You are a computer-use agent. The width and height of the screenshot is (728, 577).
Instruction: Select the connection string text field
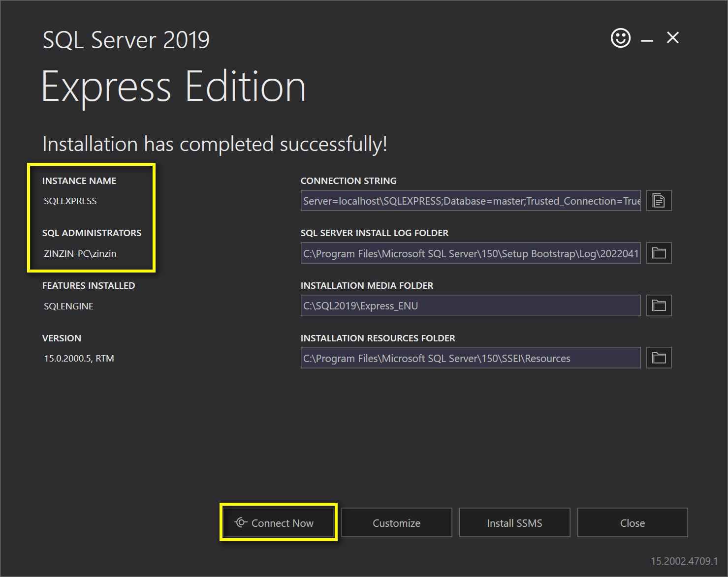coord(471,201)
